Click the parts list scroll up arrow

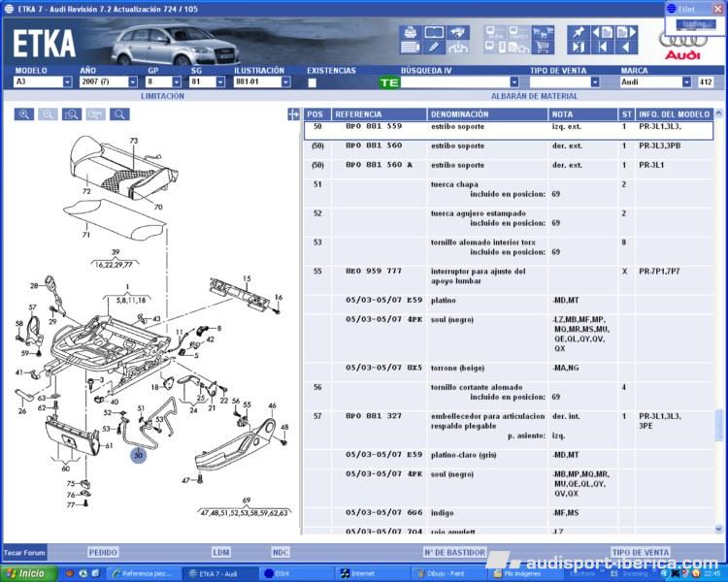click(x=718, y=113)
